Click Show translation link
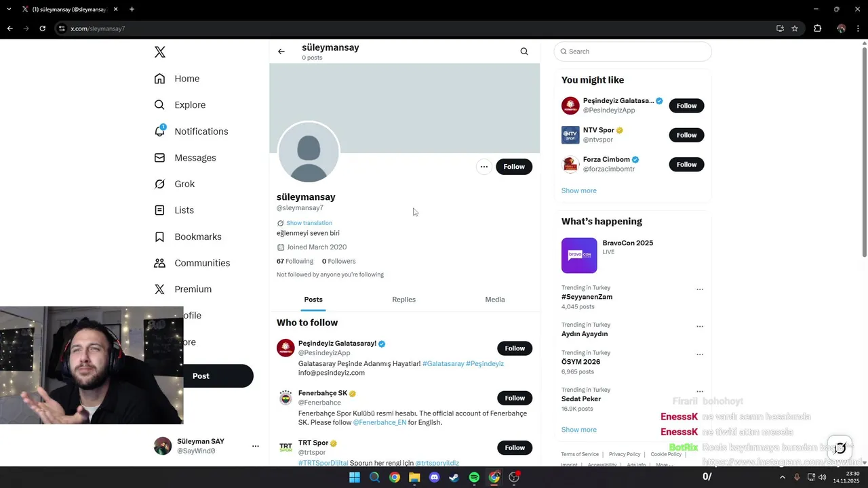The height and width of the screenshot is (488, 868). click(309, 223)
